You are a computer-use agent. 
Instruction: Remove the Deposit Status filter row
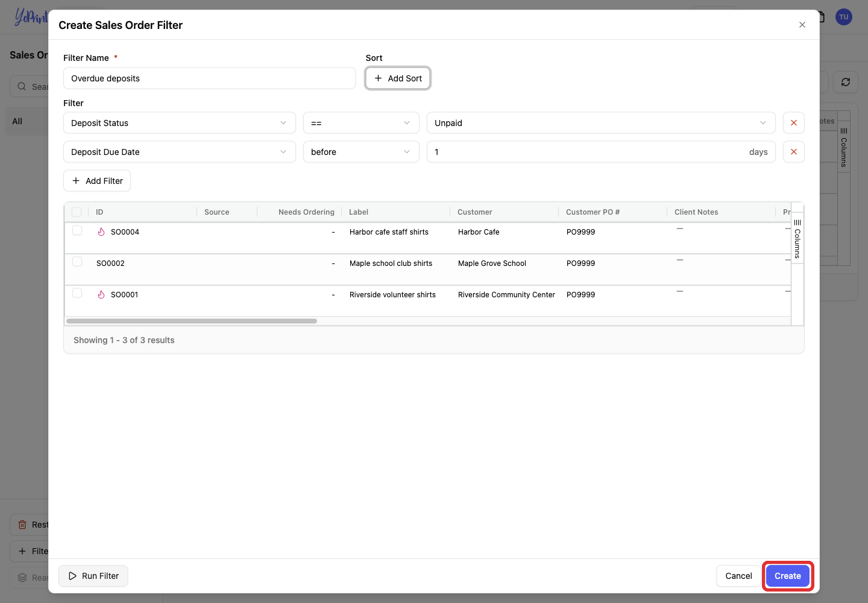coord(793,123)
